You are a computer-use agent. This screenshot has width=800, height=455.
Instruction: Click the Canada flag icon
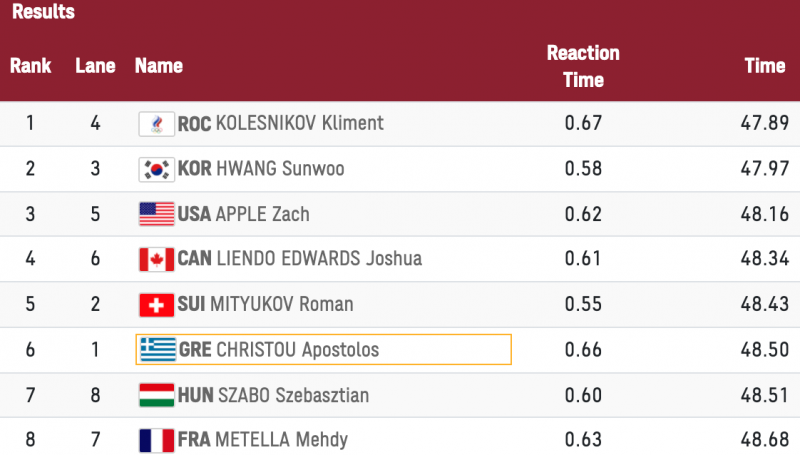pos(156,259)
